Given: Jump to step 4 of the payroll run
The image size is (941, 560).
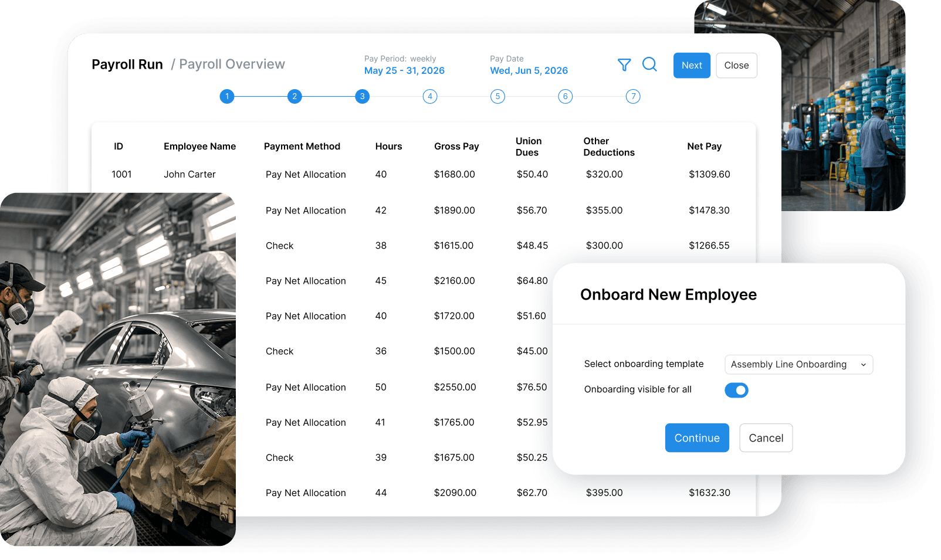Looking at the screenshot, I should 430,96.
